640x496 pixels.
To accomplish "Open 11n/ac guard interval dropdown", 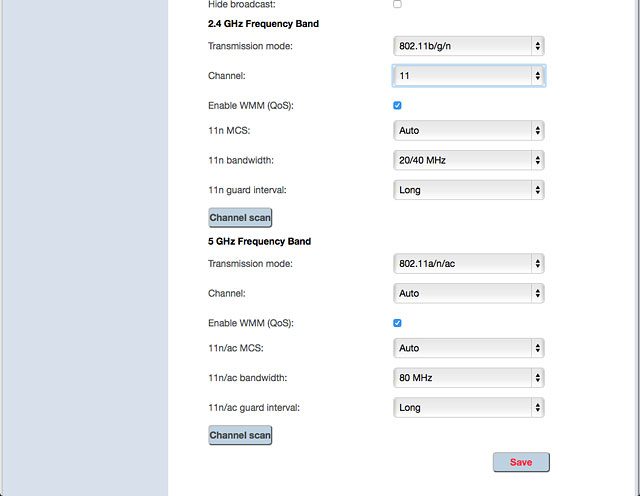I will pyautogui.click(x=469, y=408).
